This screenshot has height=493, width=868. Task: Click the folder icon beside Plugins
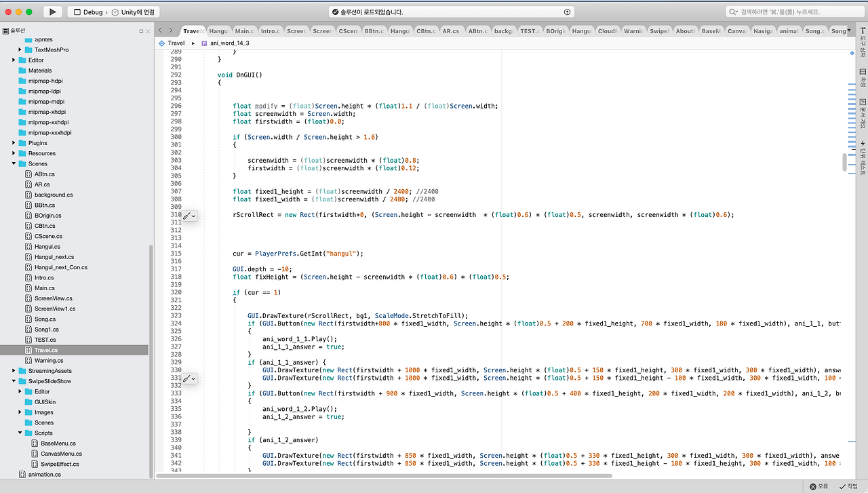[x=22, y=143]
